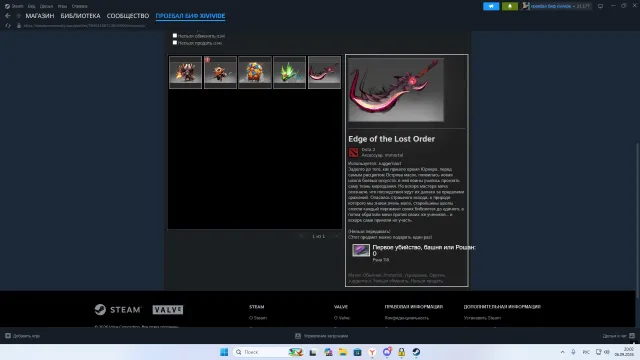Open the 'О Steam' footer link
This screenshot has width=640, height=360.
tap(258, 318)
